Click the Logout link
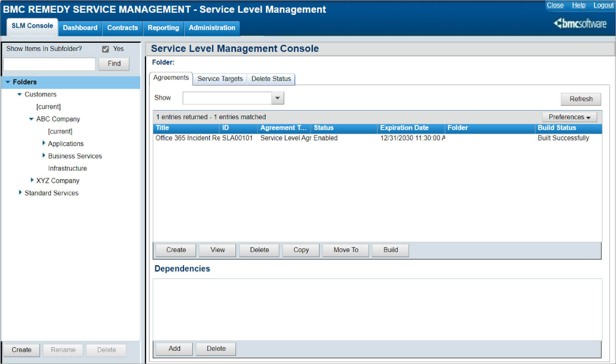Viewport: 616px width, 364px height. (604, 5)
